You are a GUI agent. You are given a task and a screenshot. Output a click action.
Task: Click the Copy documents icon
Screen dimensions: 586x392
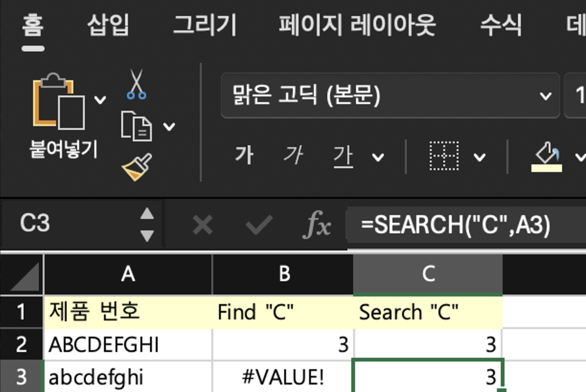[x=137, y=126]
